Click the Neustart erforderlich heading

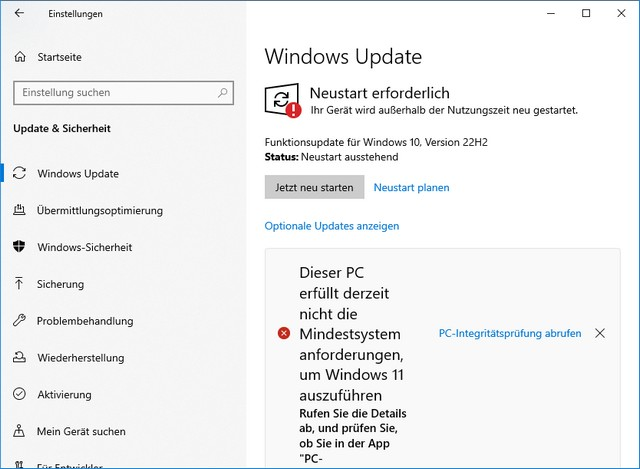(x=380, y=93)
